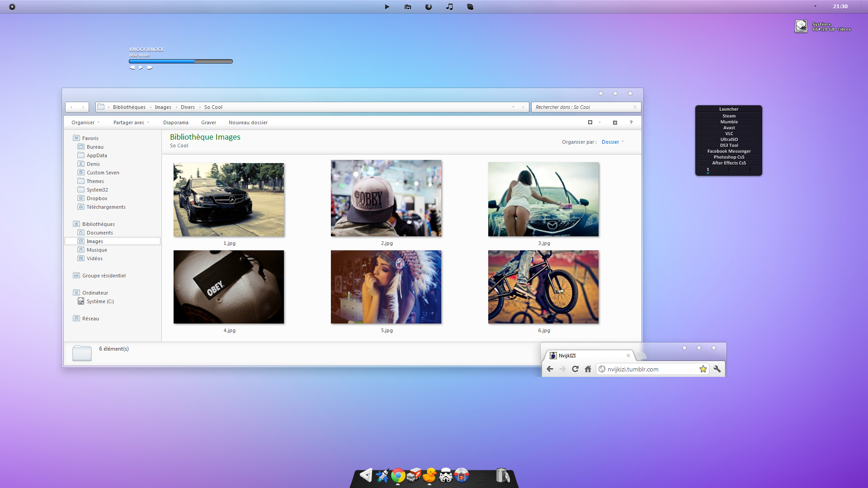This screenshot has width=868, height=488.
Task: Open Chrome wrench settings menu
Action: coord(717,369)
